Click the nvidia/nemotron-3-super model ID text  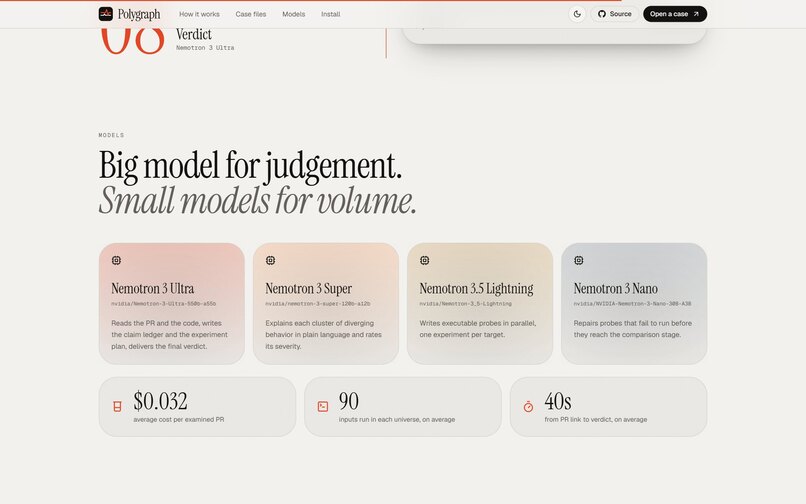tap(318, 303)
